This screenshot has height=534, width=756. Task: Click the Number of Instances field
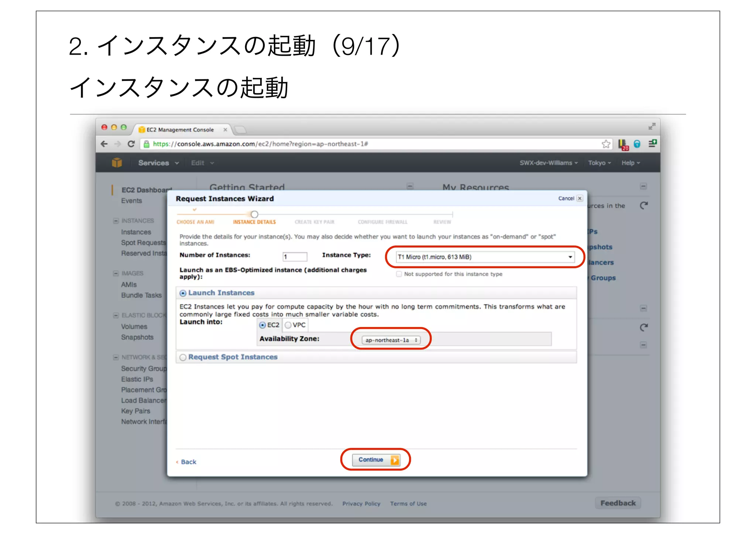click(x=295, y=257)
